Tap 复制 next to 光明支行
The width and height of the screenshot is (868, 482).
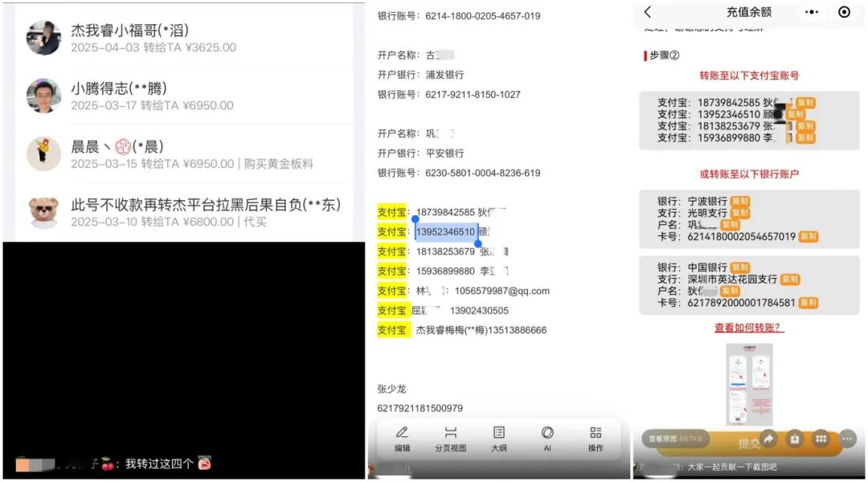[x=740, y=213]
